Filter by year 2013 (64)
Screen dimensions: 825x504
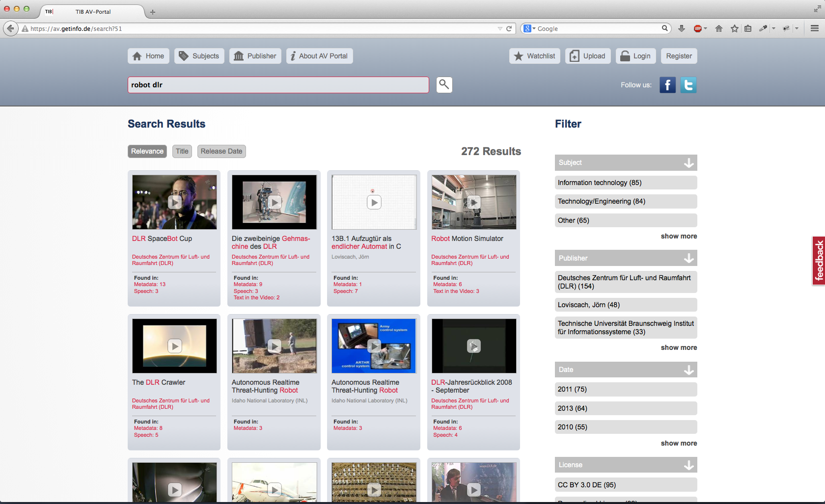tap(626, 408)
